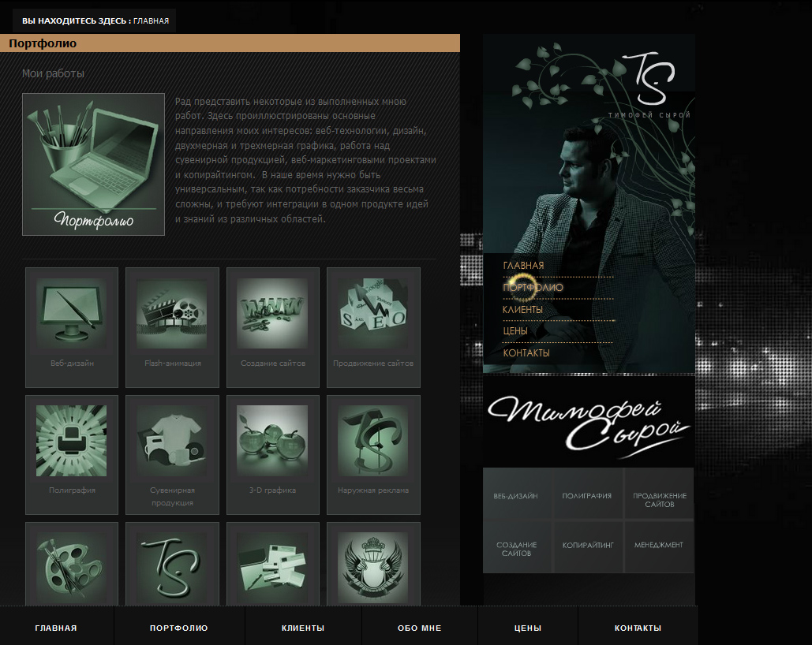The height and width of the screenshot is (645, 812).
Task: Click the large Портфолио laptop image
Action: tap(93, 164)
